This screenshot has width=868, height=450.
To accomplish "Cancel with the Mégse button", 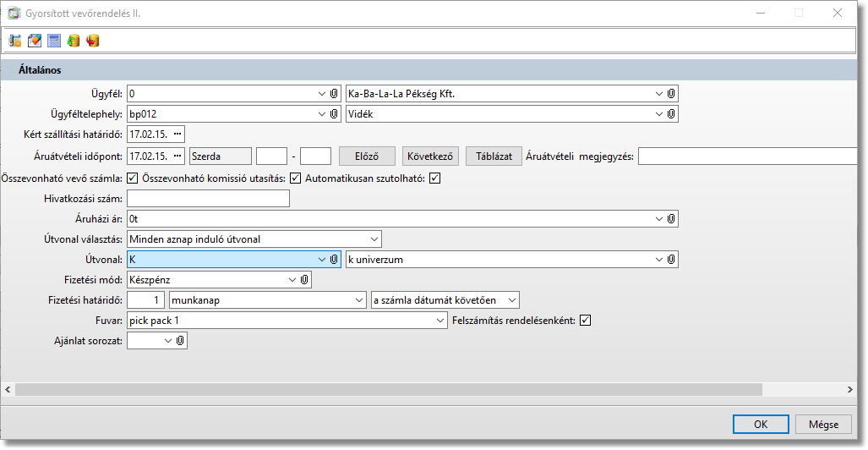I will coord(823,425).
